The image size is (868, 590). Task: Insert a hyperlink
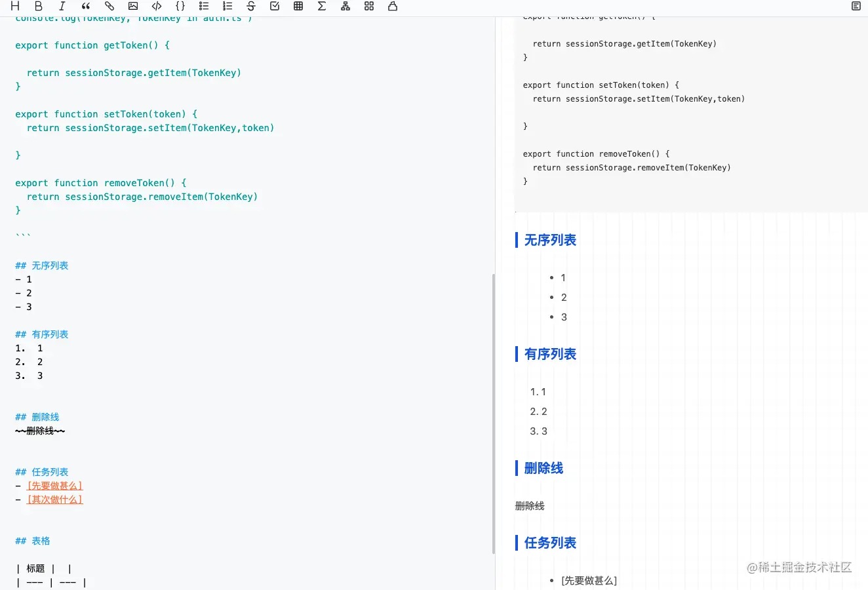109,6
